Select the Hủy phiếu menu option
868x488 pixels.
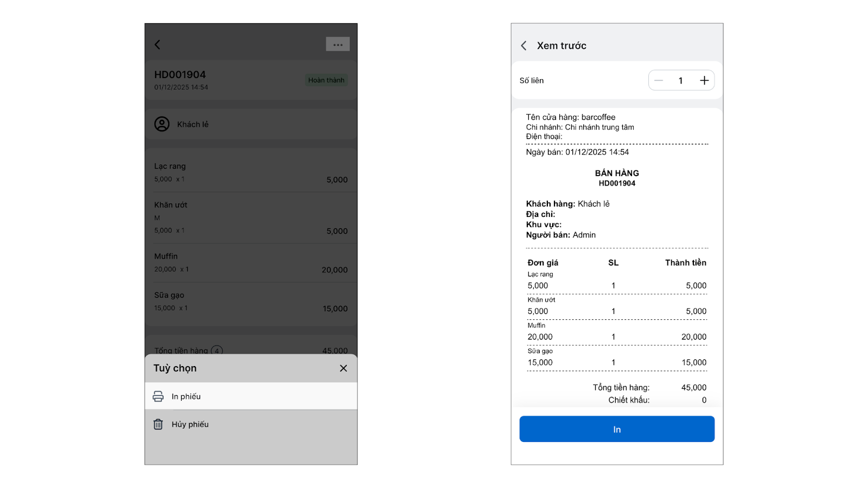point(190,424)
